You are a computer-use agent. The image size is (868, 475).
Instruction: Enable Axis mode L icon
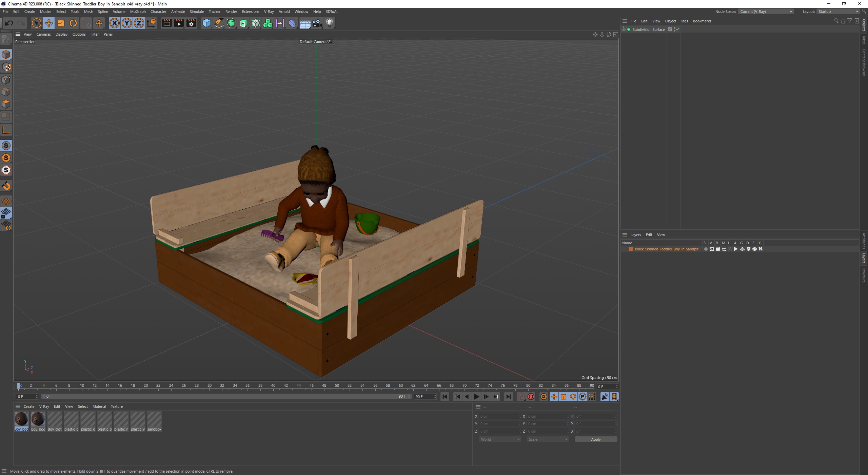tap(6, 130)
